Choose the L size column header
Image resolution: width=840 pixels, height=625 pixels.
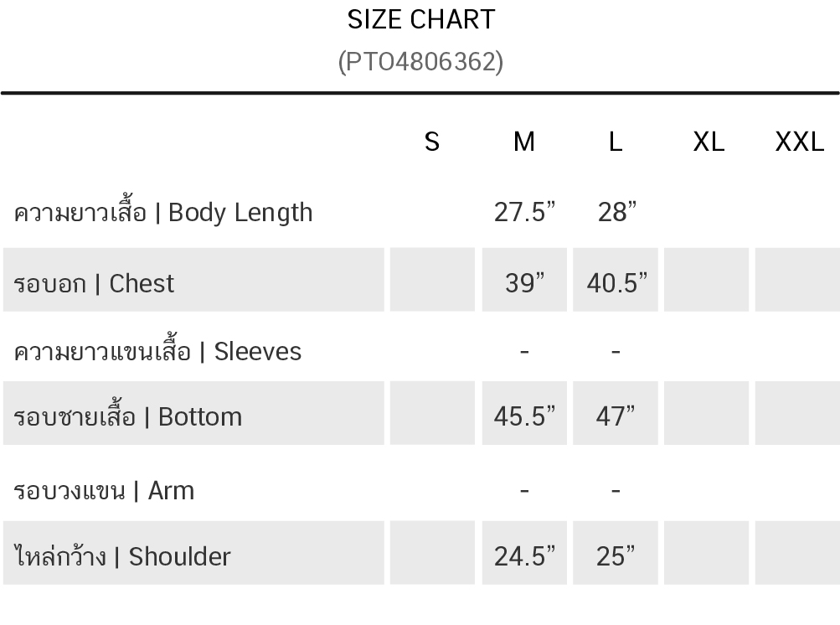click(x=616, y=142)
